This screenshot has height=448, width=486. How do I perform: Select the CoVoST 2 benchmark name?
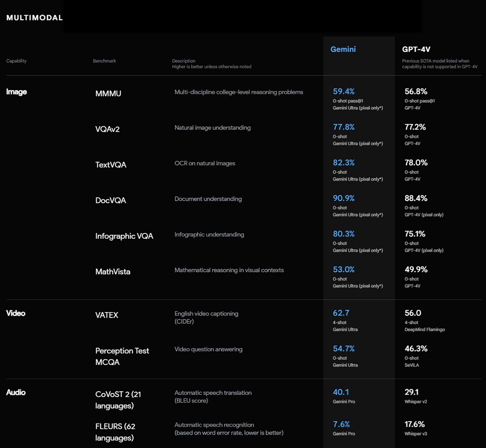pyautogui.click(x=118, y=400)
